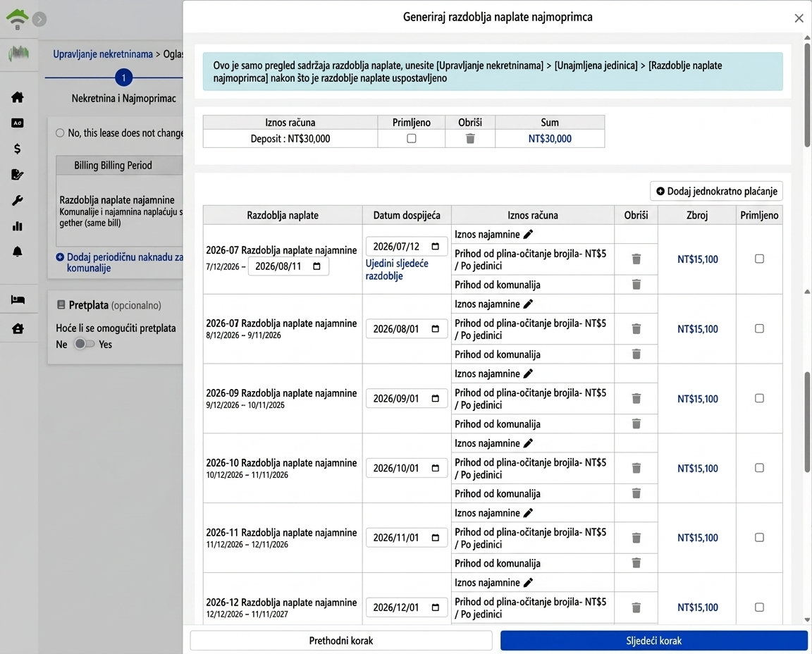Screen dimensions: 812x654
Task: Edit rent amount for 2026/12/01 period
Action: pyautogui.click(x=528, y=583)
